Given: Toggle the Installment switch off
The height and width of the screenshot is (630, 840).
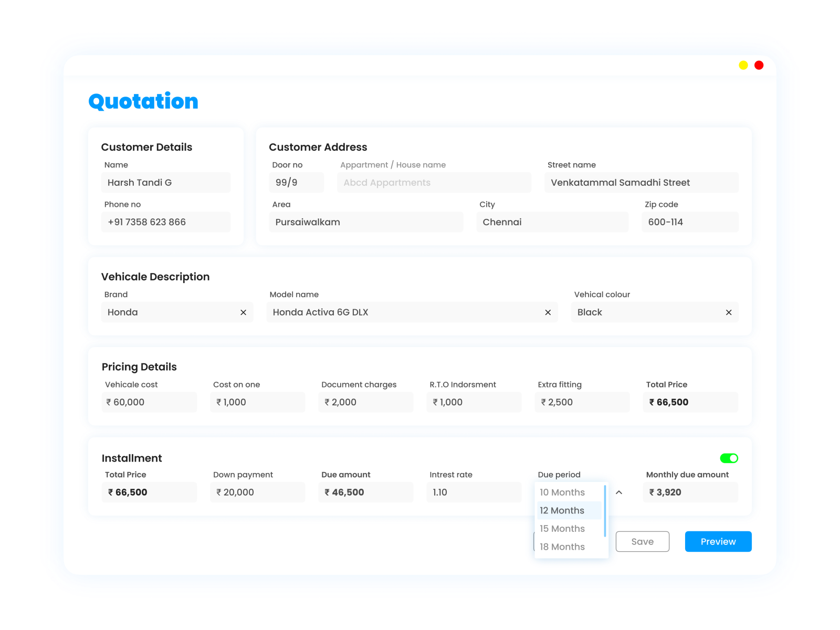Looking at the screenshot, I should pos(729,458).
